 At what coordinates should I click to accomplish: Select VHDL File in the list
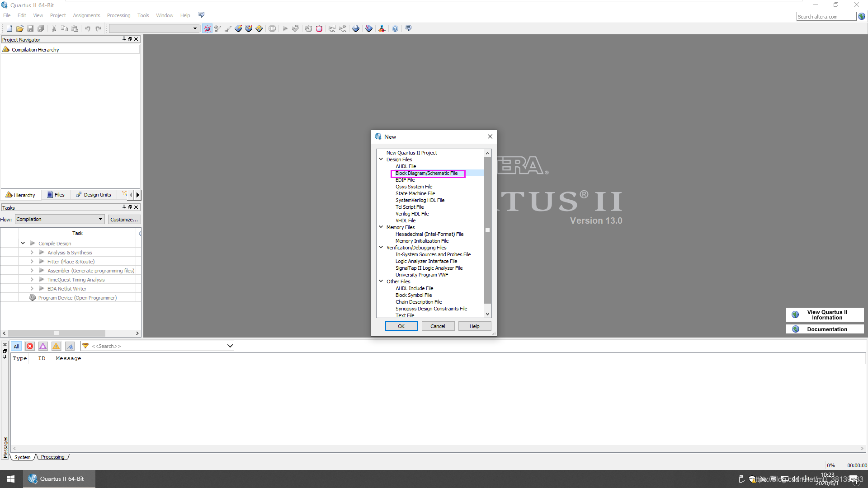pyautogui.click(x=406, y=221)
